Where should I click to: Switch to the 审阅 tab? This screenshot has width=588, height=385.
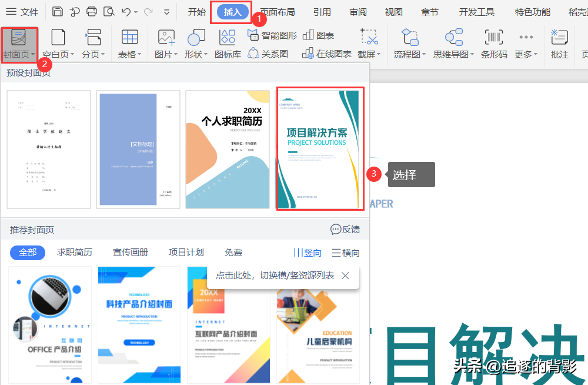coord(358,12)
